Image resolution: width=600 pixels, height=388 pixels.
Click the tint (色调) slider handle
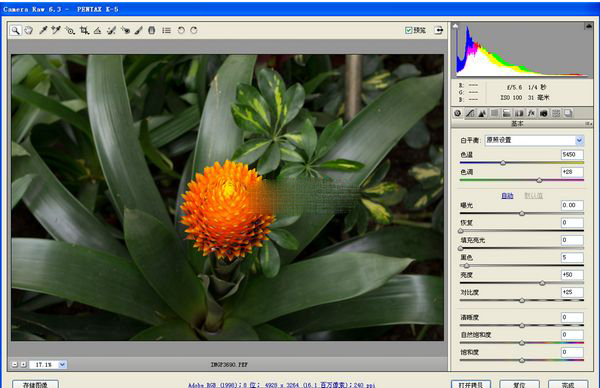point(539,180)
